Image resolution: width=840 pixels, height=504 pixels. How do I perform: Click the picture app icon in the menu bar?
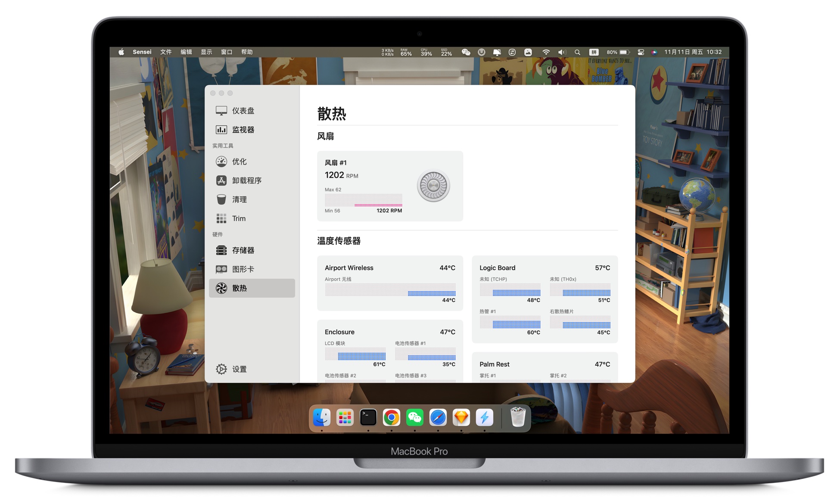[528, 52]
